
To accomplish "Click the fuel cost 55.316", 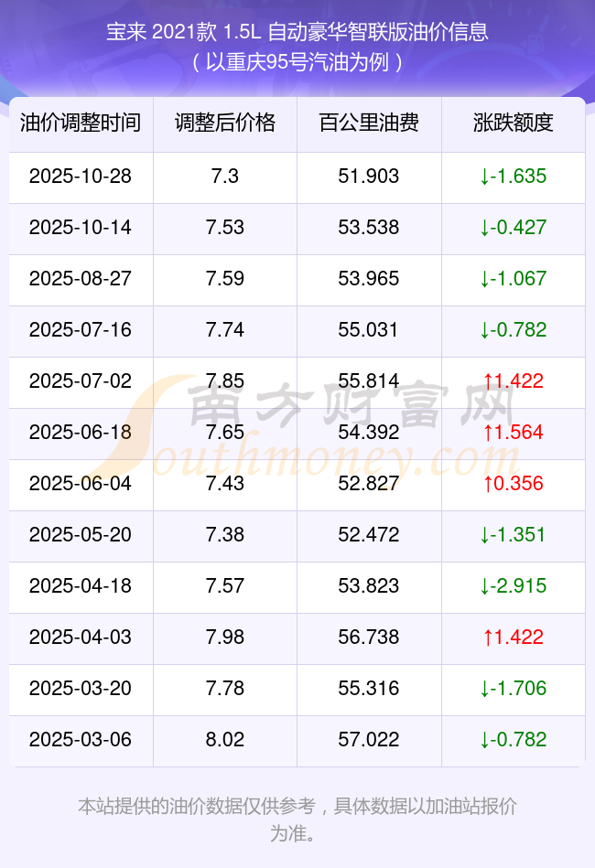I will [369, 689].
